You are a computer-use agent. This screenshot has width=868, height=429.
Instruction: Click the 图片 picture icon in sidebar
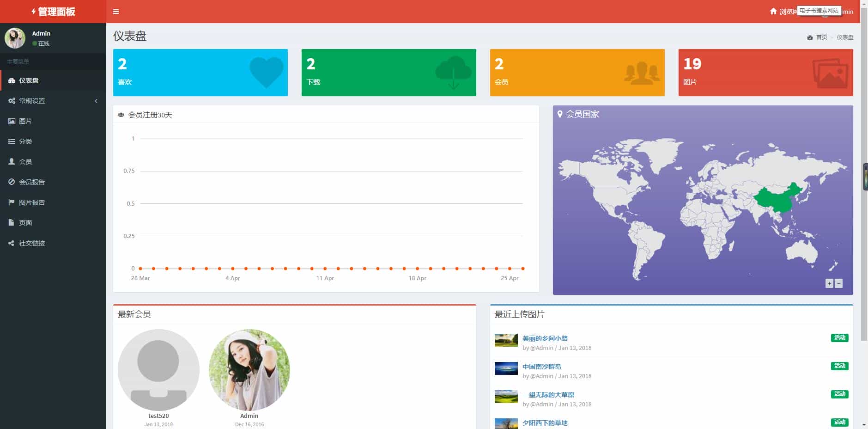click(x=12, y=121)
